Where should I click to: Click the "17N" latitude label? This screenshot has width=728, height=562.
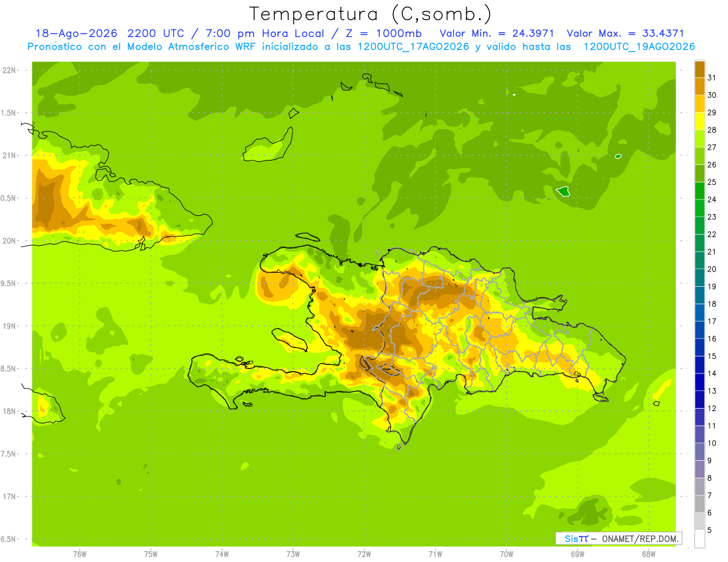tap(9, 497)
